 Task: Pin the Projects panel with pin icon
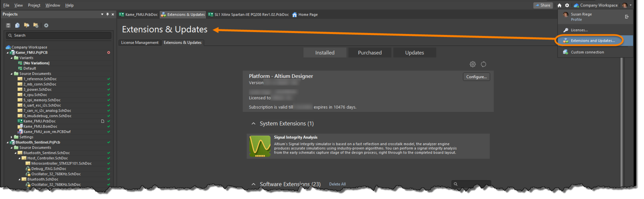107,14
